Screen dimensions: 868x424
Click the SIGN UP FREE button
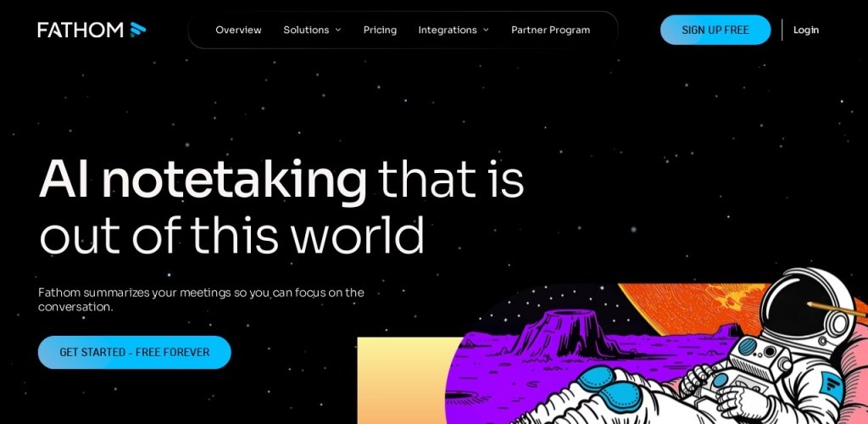coord(715,30)
